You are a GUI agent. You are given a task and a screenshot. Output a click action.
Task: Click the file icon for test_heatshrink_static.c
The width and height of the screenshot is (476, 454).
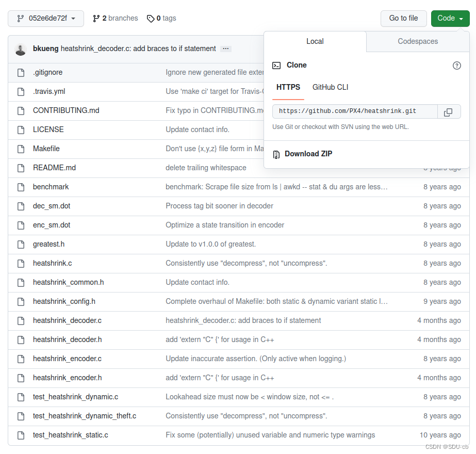coord(21,435)
